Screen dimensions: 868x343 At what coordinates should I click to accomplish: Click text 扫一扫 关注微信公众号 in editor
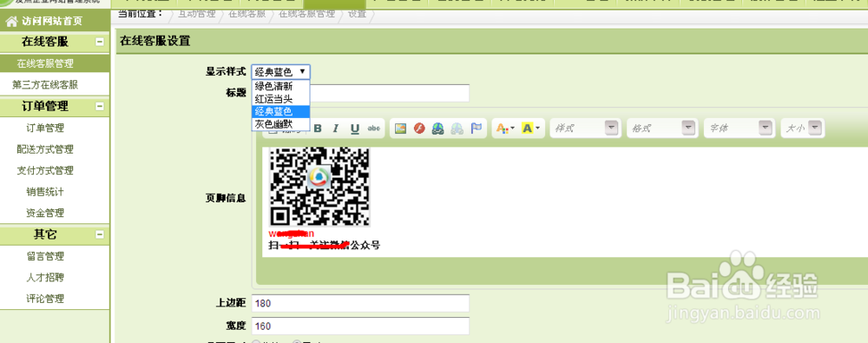click(325, 246)
